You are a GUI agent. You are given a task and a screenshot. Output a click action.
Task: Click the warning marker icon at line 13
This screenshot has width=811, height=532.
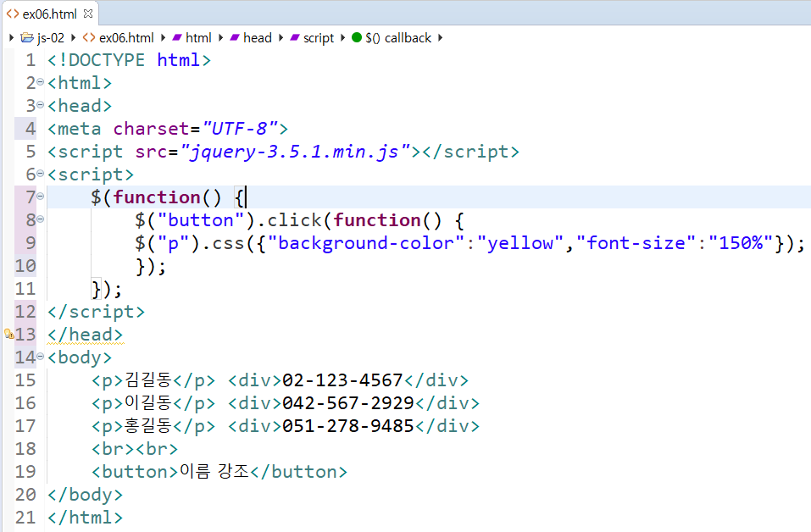pyautogui.click(x=8, y=334)
